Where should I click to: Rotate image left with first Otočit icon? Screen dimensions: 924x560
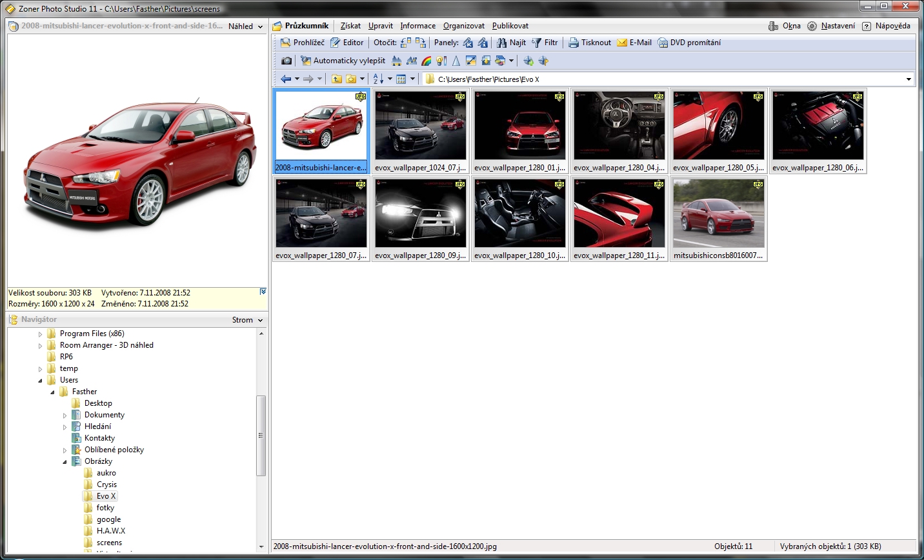pos(406,43)
